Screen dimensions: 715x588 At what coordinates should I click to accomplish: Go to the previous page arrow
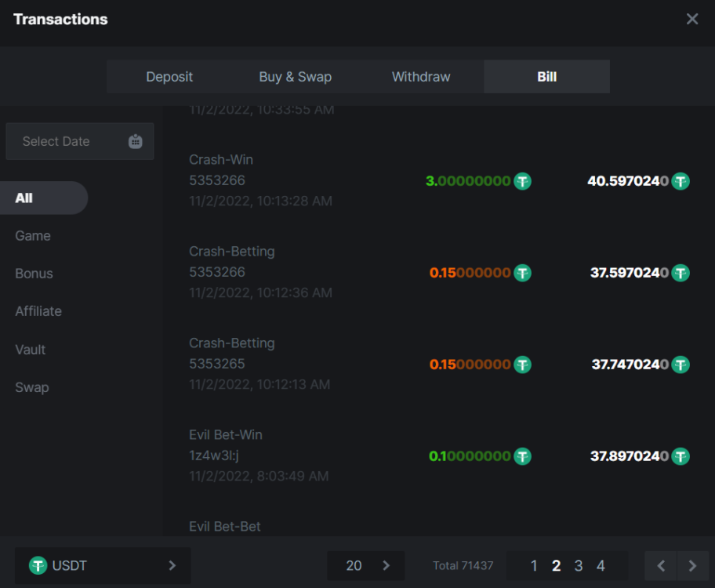tap(661, 566)
